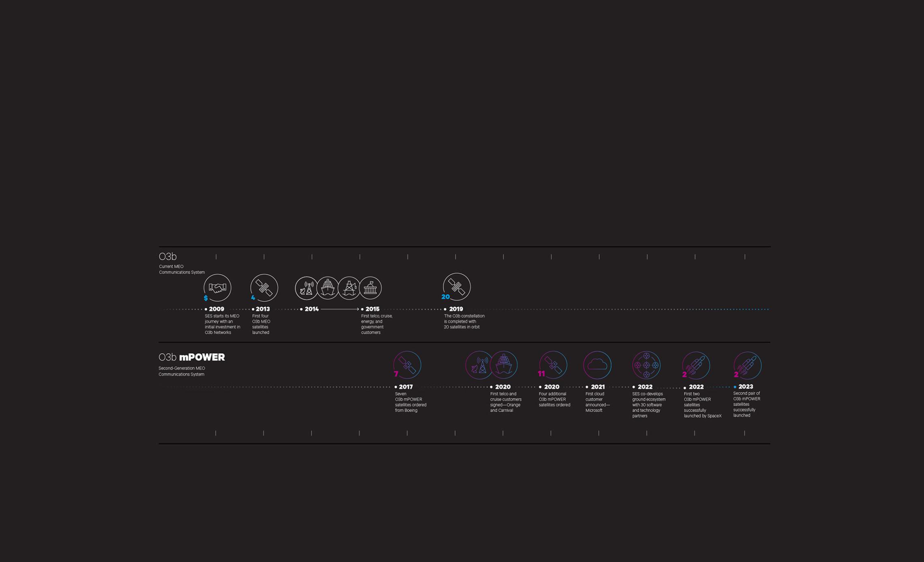Image resolution: width=924 pixels, height=562 pixels.
Task: Click the magenta '7' beside the 2017 satellite
Action: (x=396, y=374)
